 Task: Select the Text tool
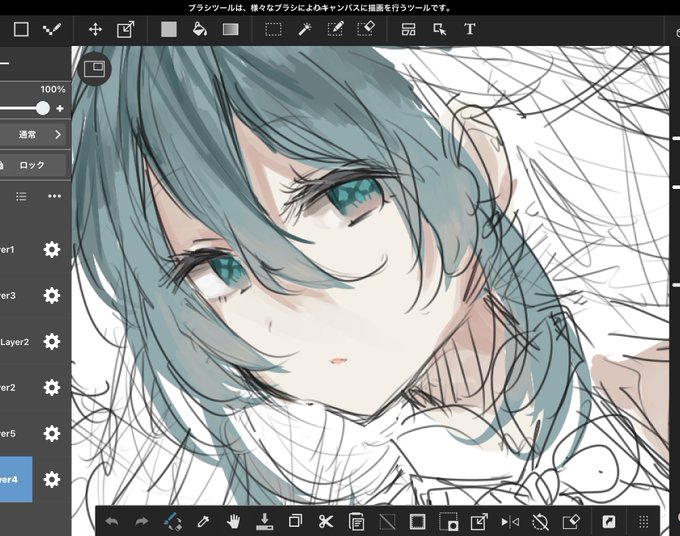click(470, 29)
